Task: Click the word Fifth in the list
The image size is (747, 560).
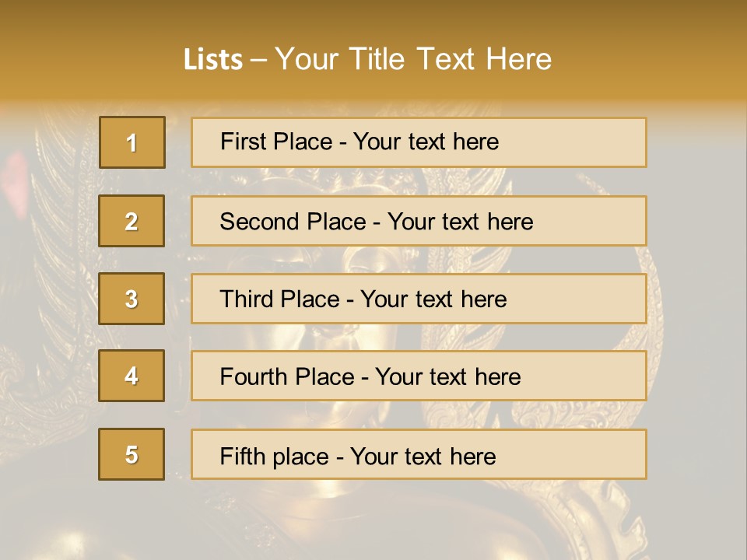Action: (243, 456)
